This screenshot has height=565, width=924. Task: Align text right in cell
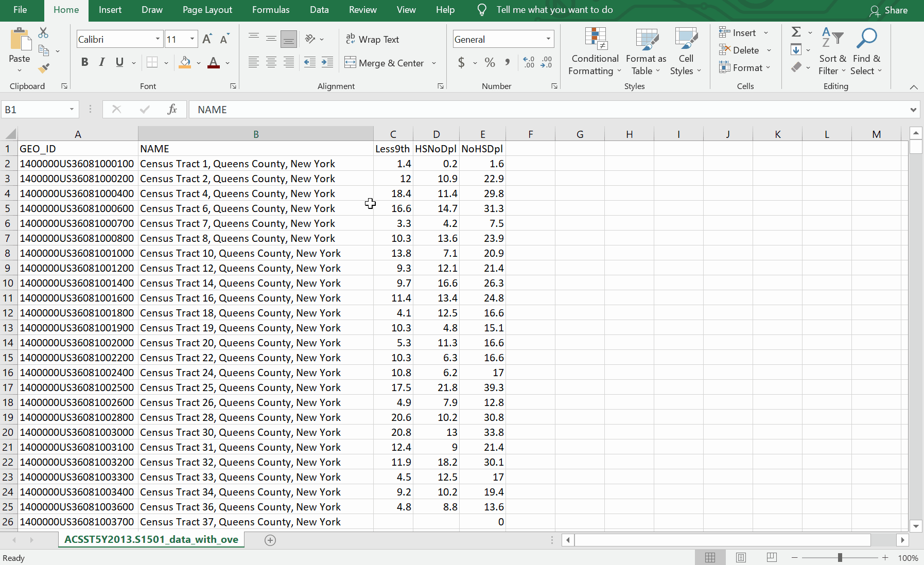pyautogui.click(x=289, y=62)
